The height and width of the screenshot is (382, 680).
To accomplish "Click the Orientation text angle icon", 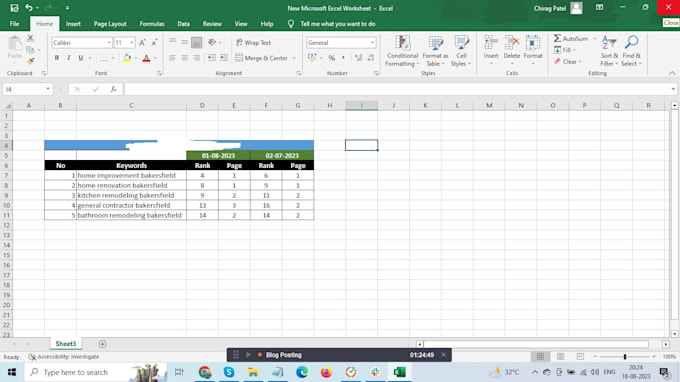I will coord(212,42).
